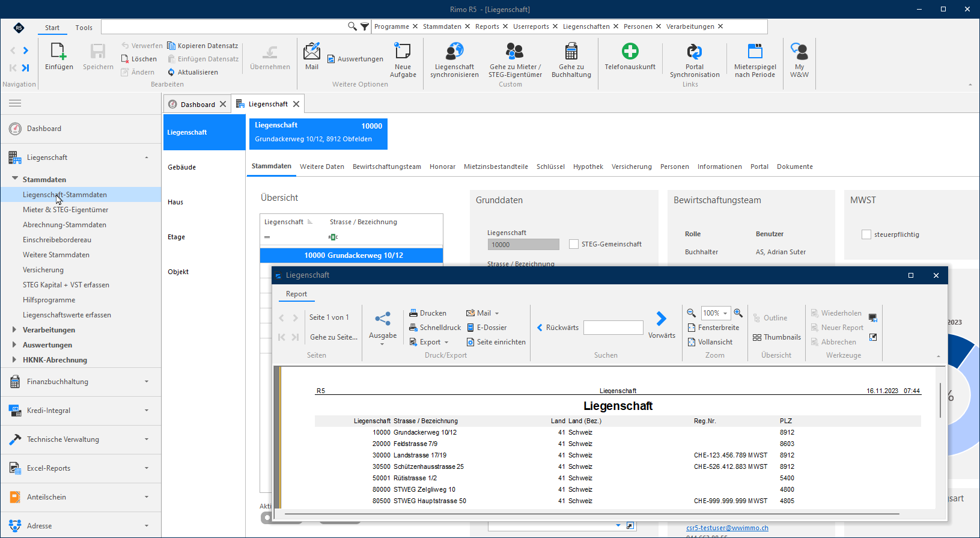
Task: Click Liegenschaft synchronisieren icon
Action: pos(454,51)
